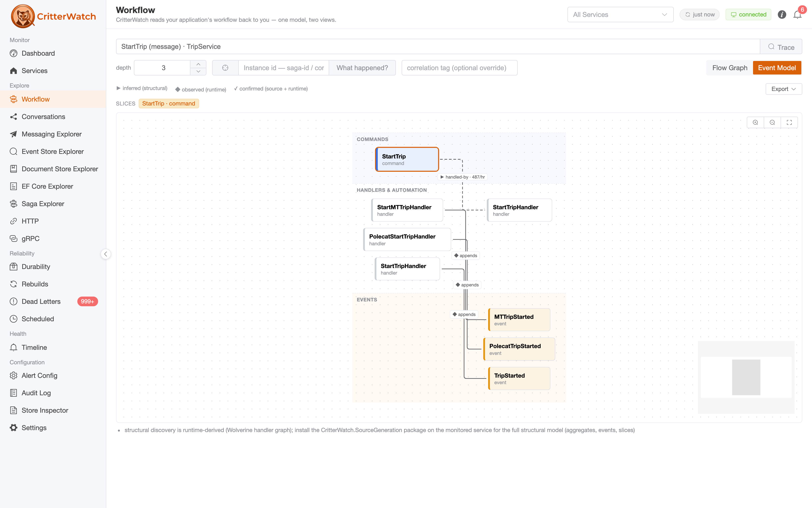
Task: Open Event Store Explorer menu item
Action: tap(53, 151)
